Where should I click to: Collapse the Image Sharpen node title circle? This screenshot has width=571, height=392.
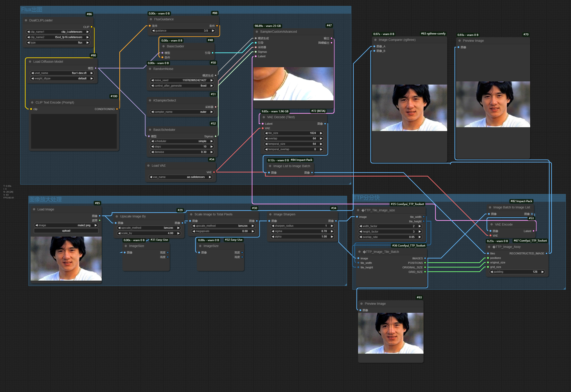pos(271,214)
